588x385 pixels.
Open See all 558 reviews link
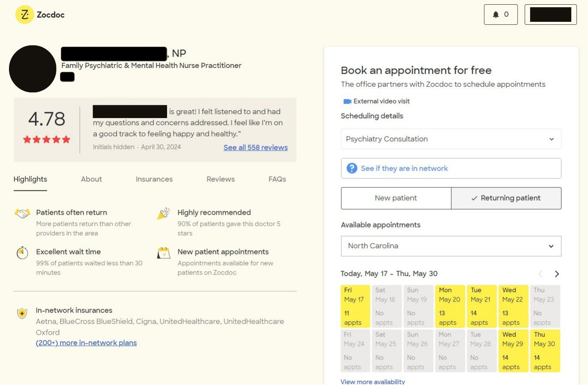[255, 148]
